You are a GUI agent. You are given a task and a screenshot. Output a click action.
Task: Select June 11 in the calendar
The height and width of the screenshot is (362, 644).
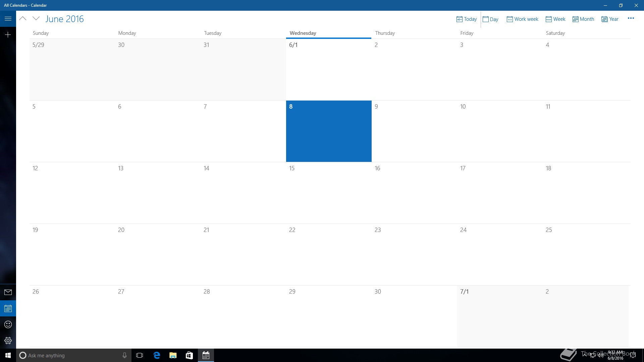586,131
